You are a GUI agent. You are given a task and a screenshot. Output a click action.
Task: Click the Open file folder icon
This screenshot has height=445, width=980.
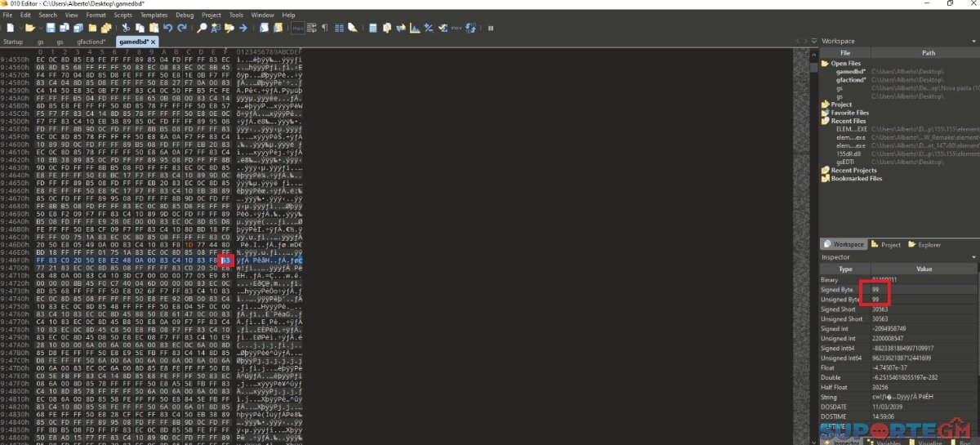pos(29,28)
